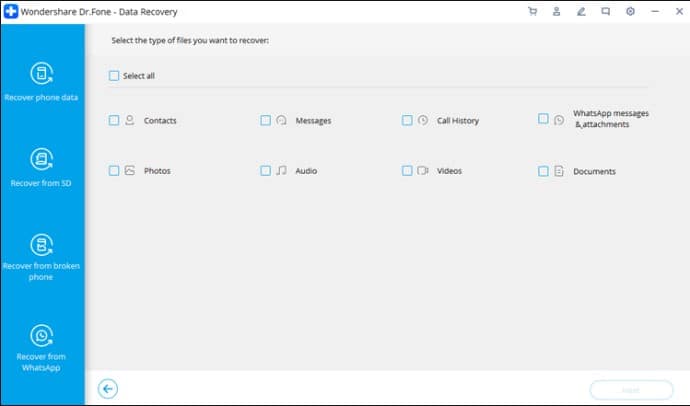Click the Next button
This screenshot has height=406, width=690.
tap(631, 390)
